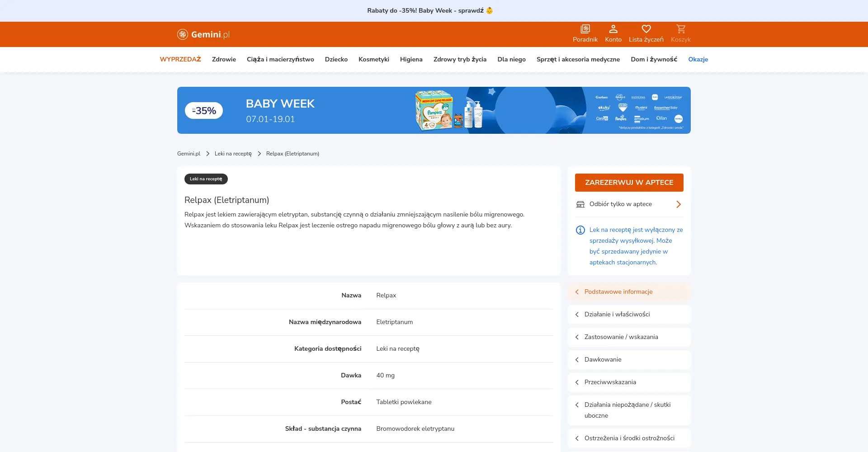Click the pharmacy store pickup icon
Screen dimensions: 868x452
click(580, 204)
